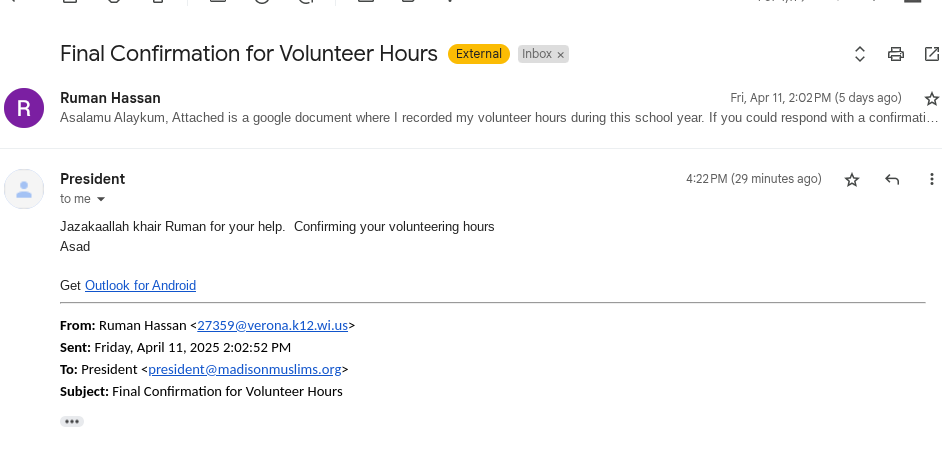Click the Ruman Hassan sender name
The image size is (952, 471).
[110, 98]
